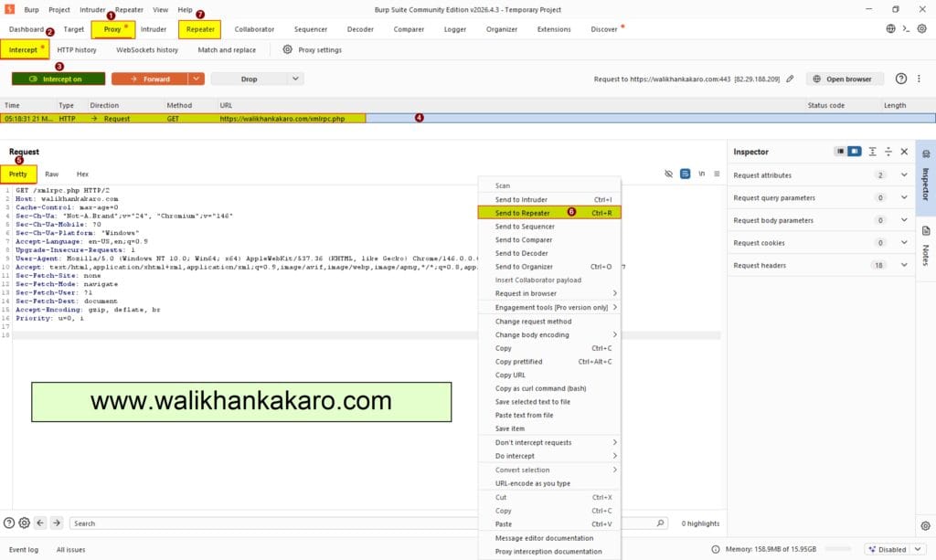This screenshot has width=936, height=560.
Task: Open All issues in status bar
Action: coord(71,549)
